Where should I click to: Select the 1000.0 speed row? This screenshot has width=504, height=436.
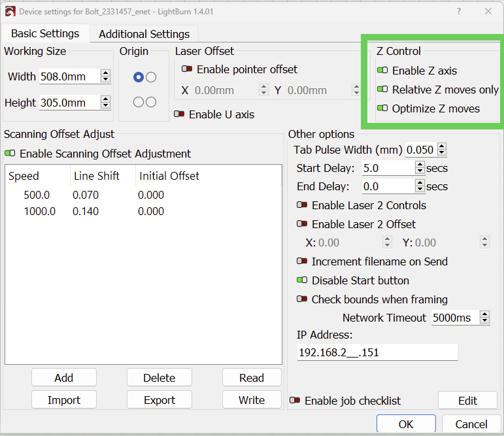(143, 211)
